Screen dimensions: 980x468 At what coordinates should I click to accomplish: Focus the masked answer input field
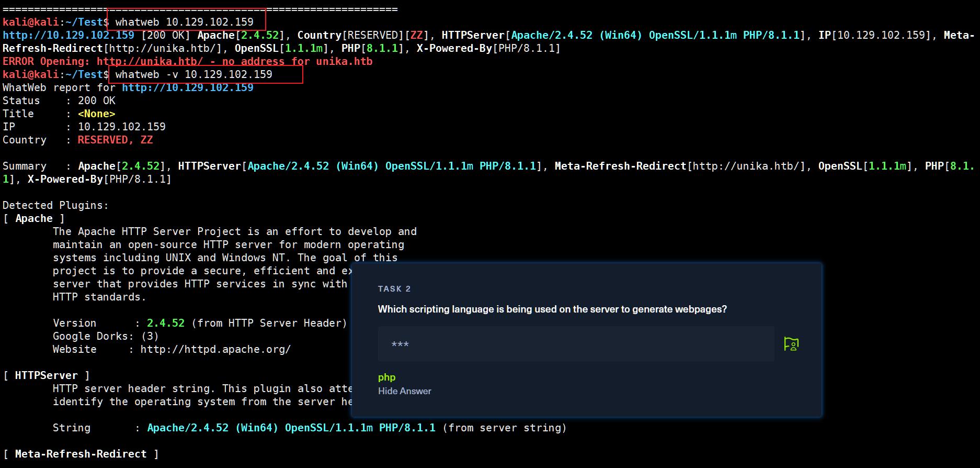click(x=576, y=344)
